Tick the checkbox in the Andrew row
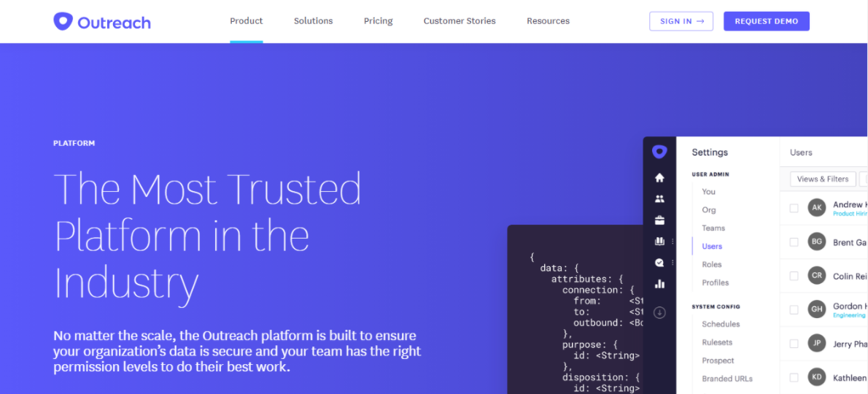 [x=794, y=208]
